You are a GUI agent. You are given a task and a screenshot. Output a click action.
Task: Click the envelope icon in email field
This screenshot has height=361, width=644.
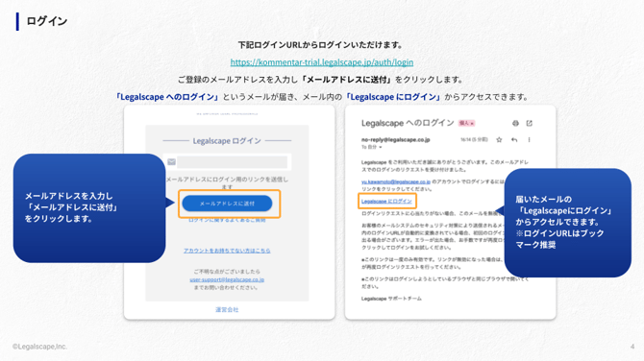171,162
